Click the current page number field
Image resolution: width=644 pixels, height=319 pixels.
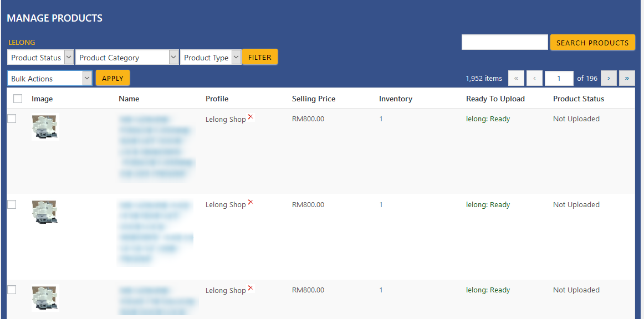coord(559,78)
